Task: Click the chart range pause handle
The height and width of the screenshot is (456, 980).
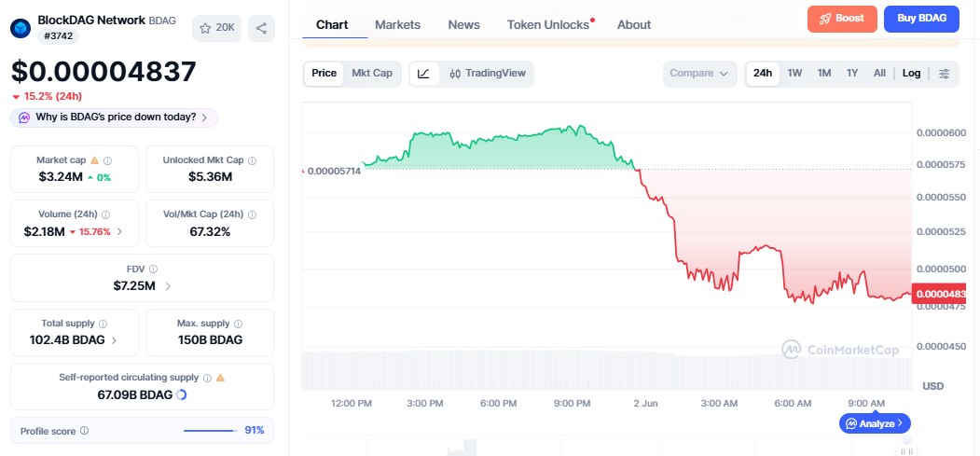Action: point(906,451)
